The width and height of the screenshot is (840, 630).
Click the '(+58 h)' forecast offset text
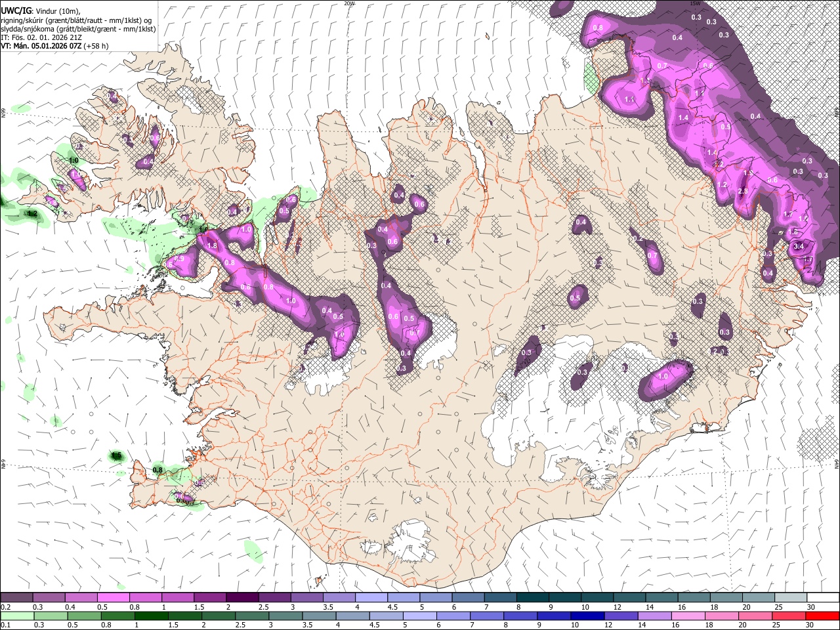click(96, 46)
